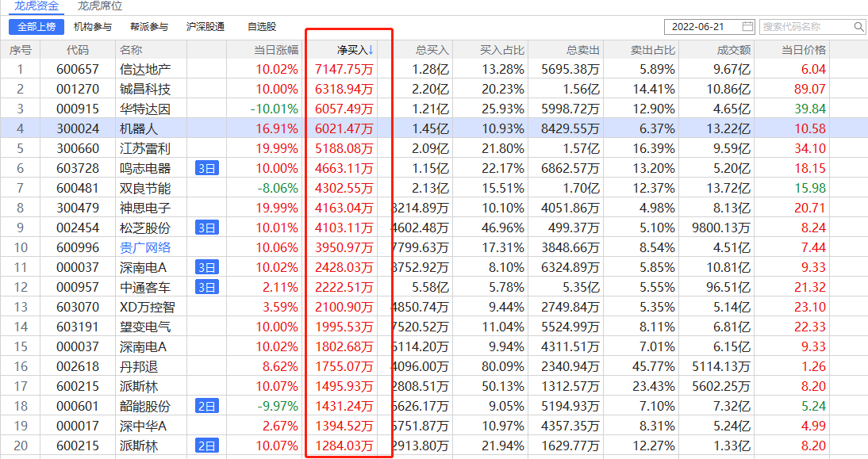The width and height of the screenshot is (868, 459).
Task: Sort by 总买入 column header
Action: (x=432, y=50)
